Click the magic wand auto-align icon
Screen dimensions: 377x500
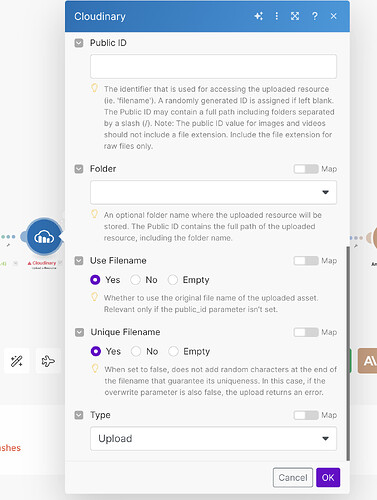[17, 361]
